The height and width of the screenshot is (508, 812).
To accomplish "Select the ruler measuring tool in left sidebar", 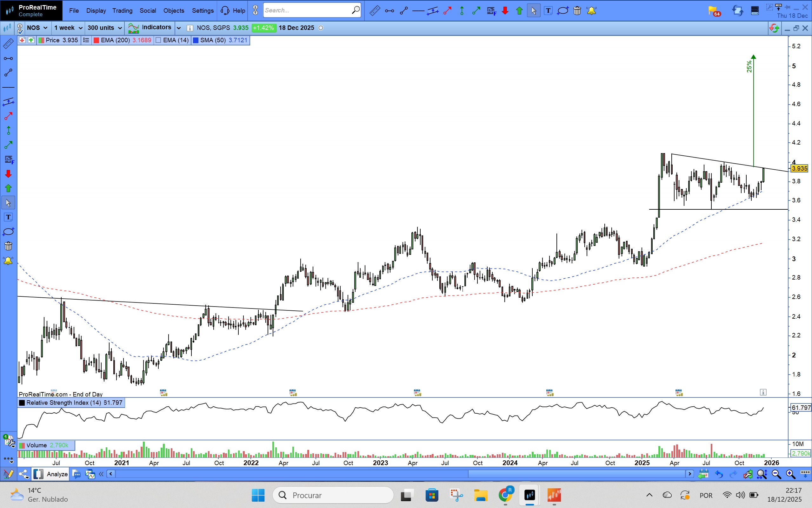I will click(x=8, y=44).
